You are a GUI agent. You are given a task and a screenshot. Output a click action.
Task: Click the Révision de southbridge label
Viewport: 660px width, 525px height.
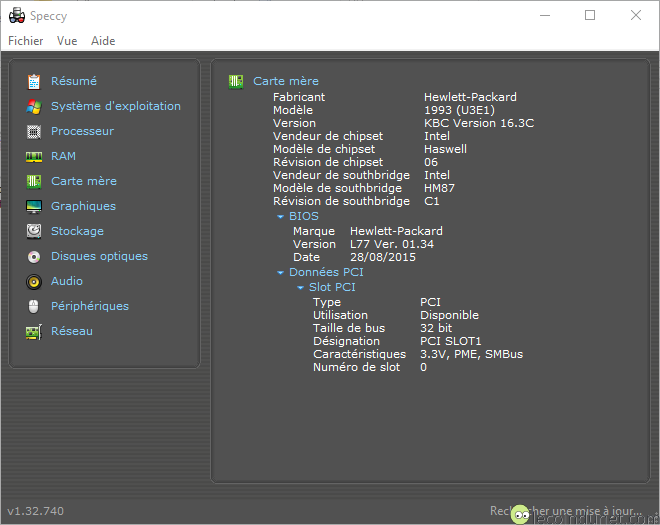(341, 201)
